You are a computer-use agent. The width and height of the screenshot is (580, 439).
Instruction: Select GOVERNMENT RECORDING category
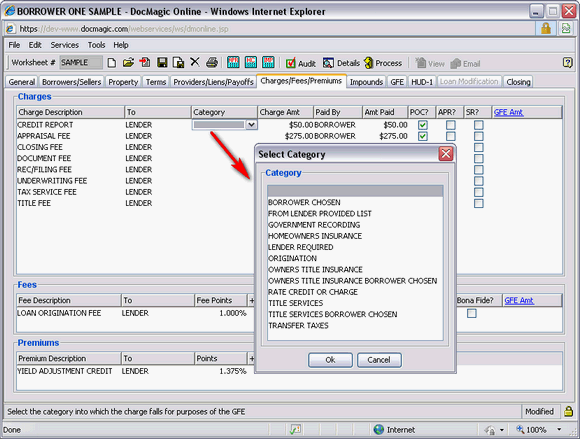(x=355, y=225)
